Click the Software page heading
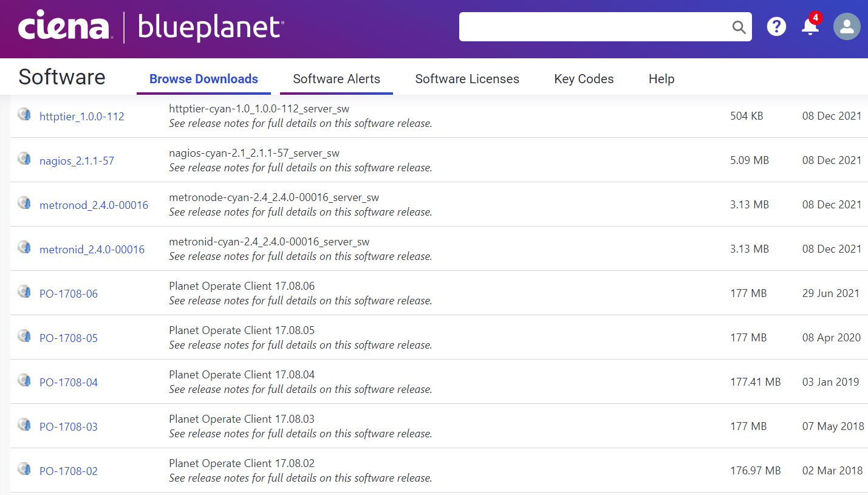This screenshot has height=495, width=868. pyautogui.click(x=62, y=77)
